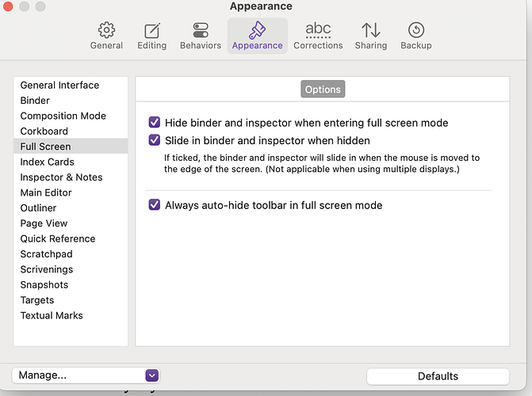Open the Corrections abc icon

click(318, 31)
